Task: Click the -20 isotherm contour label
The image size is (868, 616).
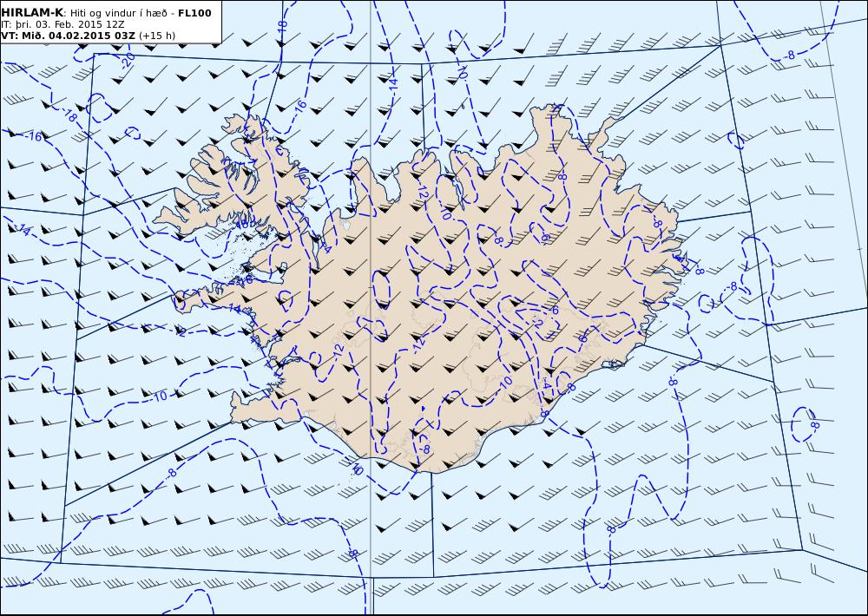Action: 127,61
